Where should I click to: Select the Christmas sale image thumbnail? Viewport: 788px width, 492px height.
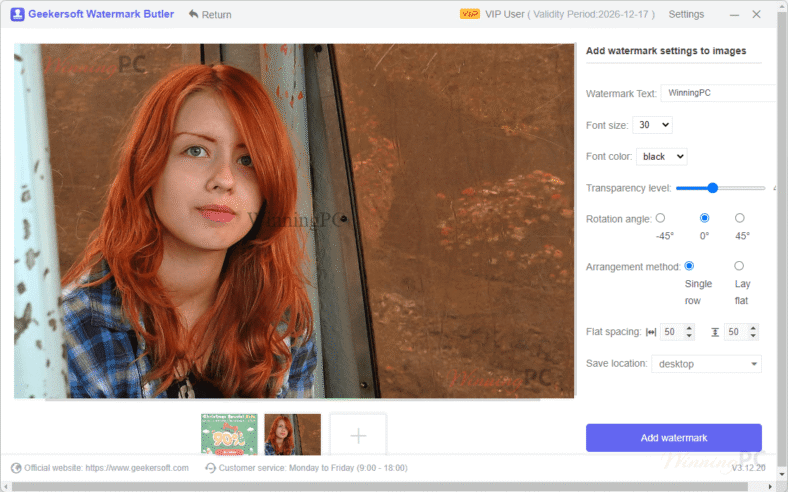point(229,434)
